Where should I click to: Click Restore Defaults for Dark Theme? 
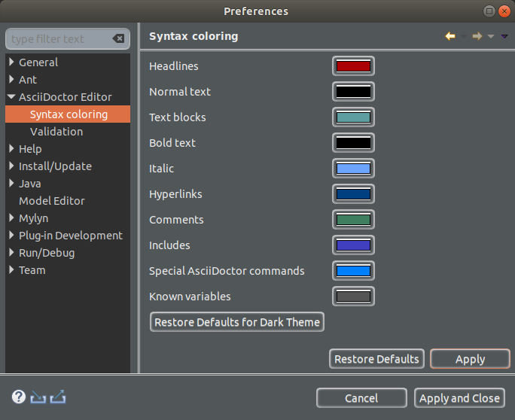pos(237,322)
